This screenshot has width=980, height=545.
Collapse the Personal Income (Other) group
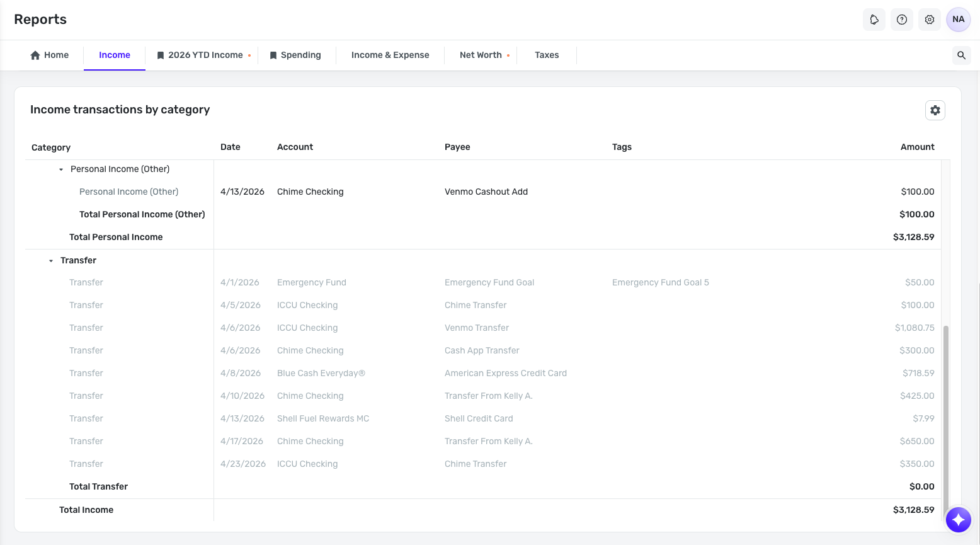(61, 169)
